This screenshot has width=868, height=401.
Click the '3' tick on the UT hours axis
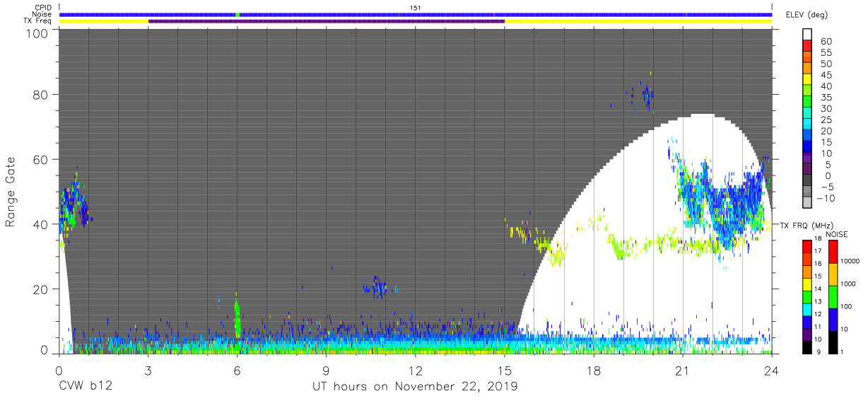coord(148,370)
